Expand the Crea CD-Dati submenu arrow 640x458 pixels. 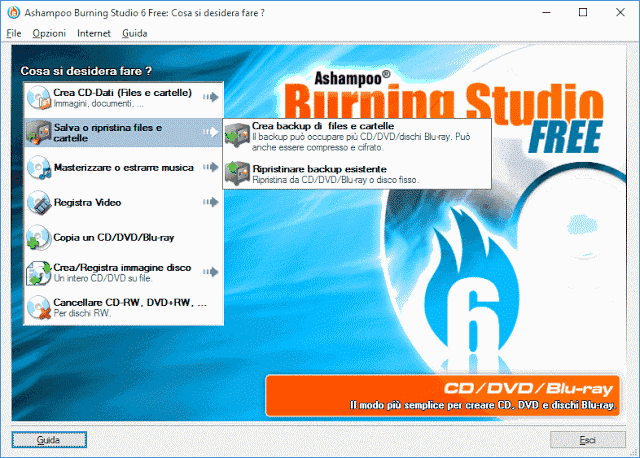[x=211, y=97]
